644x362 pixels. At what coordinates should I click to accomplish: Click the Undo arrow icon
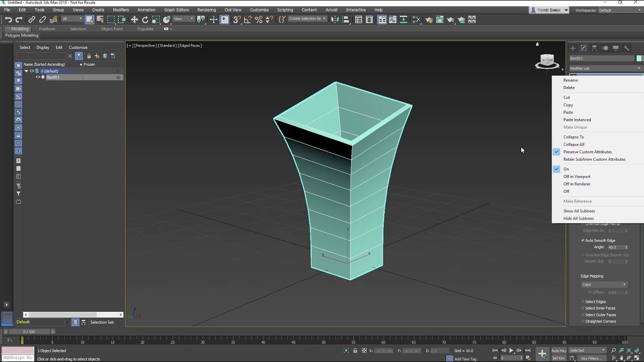coord(8,20)
